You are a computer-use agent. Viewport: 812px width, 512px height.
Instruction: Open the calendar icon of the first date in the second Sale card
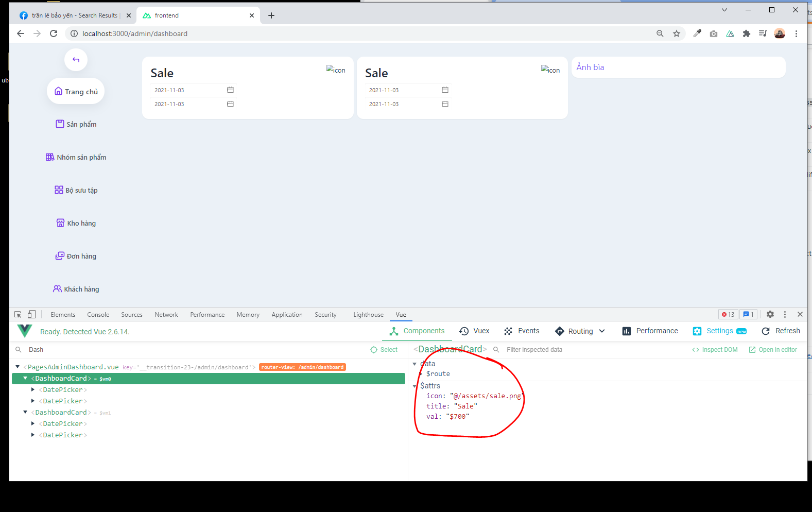coord(445,90)
